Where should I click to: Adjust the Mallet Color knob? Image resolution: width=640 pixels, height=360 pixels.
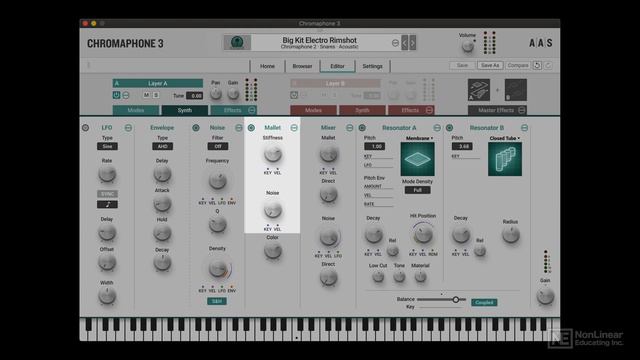272,251
